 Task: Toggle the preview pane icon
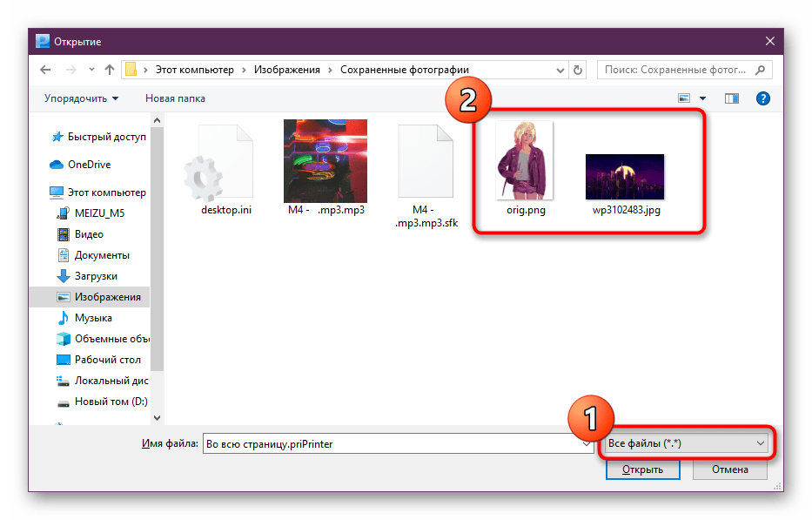pyautogui.click(x=731, y=98)
